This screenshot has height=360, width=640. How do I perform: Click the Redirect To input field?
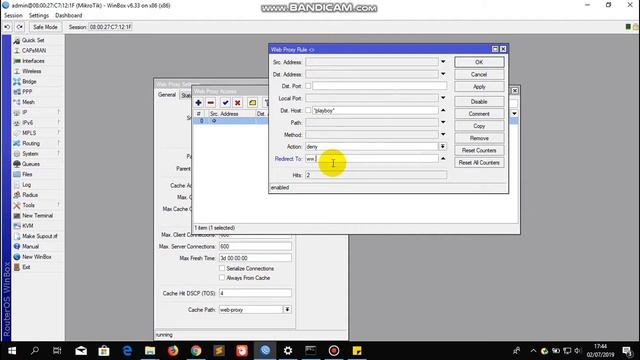pos(372,159)
